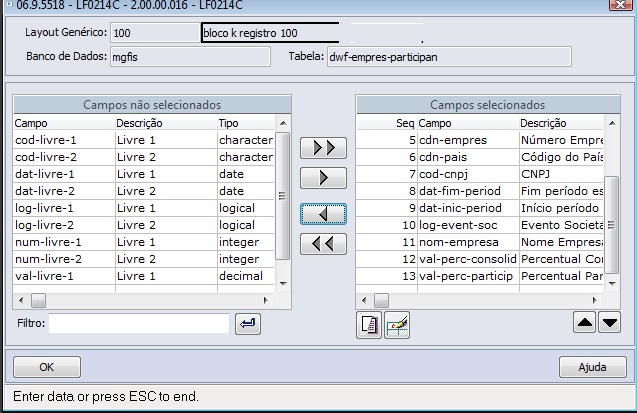The height and width of the screenshot is (413, 637).
Task: Click the decimal type cell of val-livre-1
Action: pos(246,277)
